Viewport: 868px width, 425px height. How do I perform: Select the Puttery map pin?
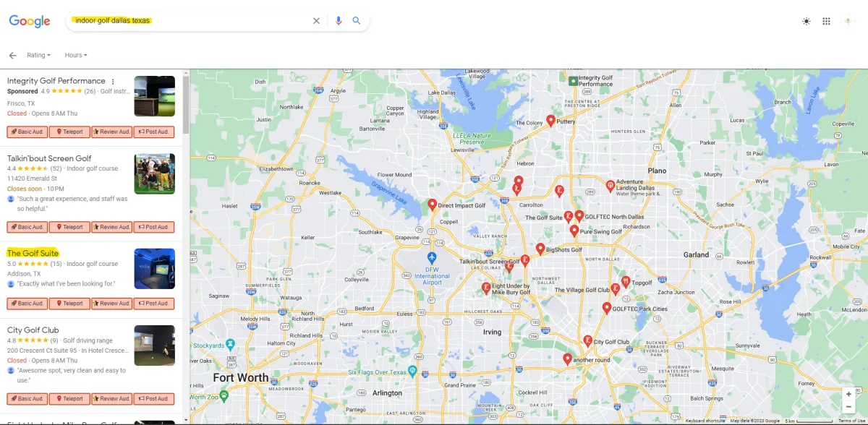(550, 121)
